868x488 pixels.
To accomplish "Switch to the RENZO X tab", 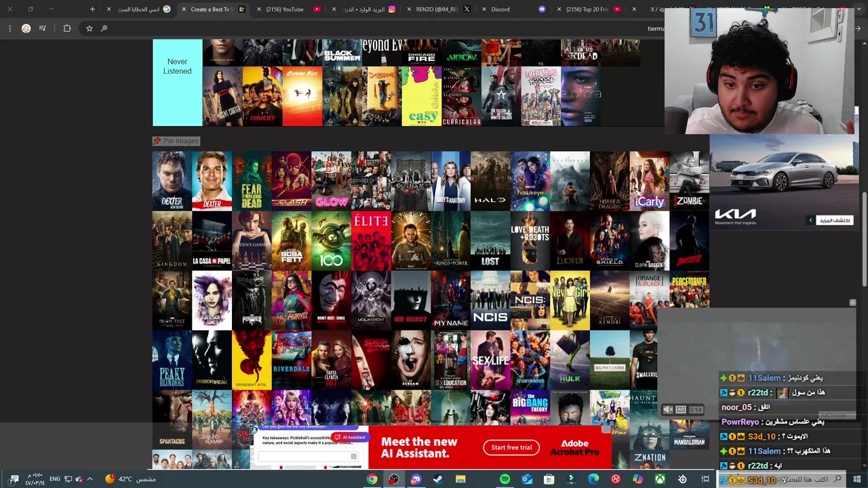I will tap(437, 9).
